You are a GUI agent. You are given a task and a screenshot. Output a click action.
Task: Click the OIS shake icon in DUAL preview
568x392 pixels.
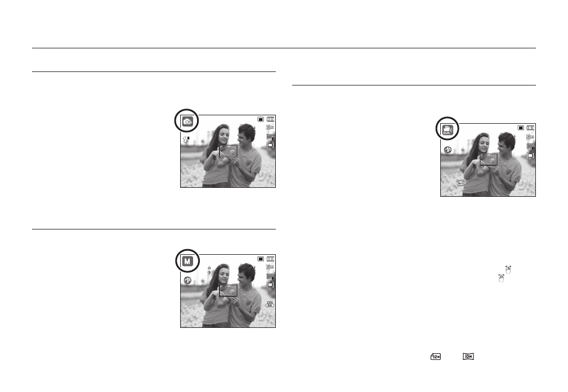coord(460,183)
